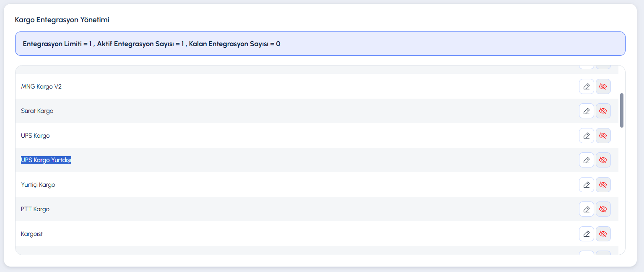Image resolution: width=644 pixels, height=272 pixels.
Task: Edit the UPS Kargo Yurtdışı row
Action: pyautogui.click(x=587, y=160)
